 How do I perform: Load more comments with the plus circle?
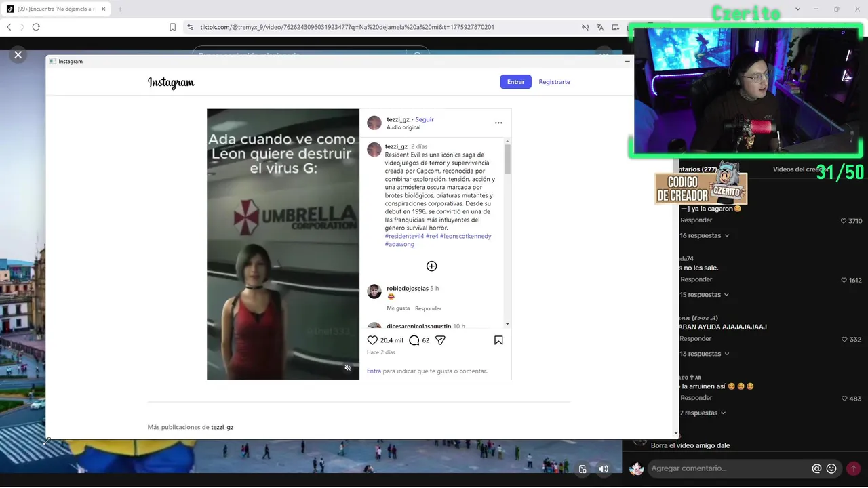pos(431,266)
